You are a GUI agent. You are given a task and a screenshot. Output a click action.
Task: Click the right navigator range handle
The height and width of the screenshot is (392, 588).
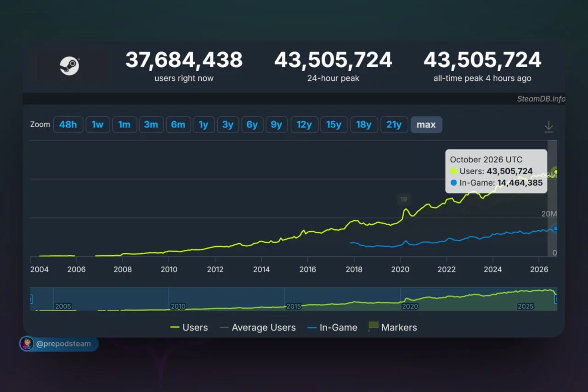(x=556, y=299)
